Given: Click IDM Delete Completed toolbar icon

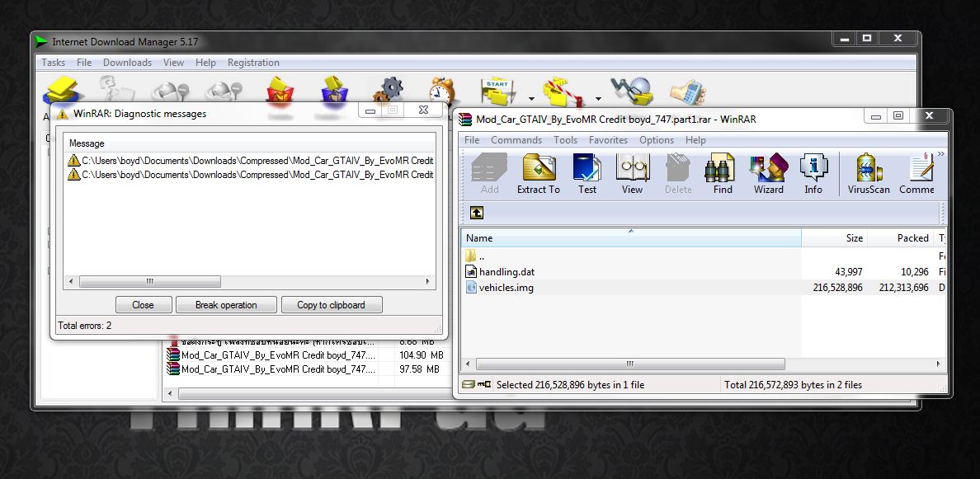Looking at the screenshot, I should coord(334,90).
